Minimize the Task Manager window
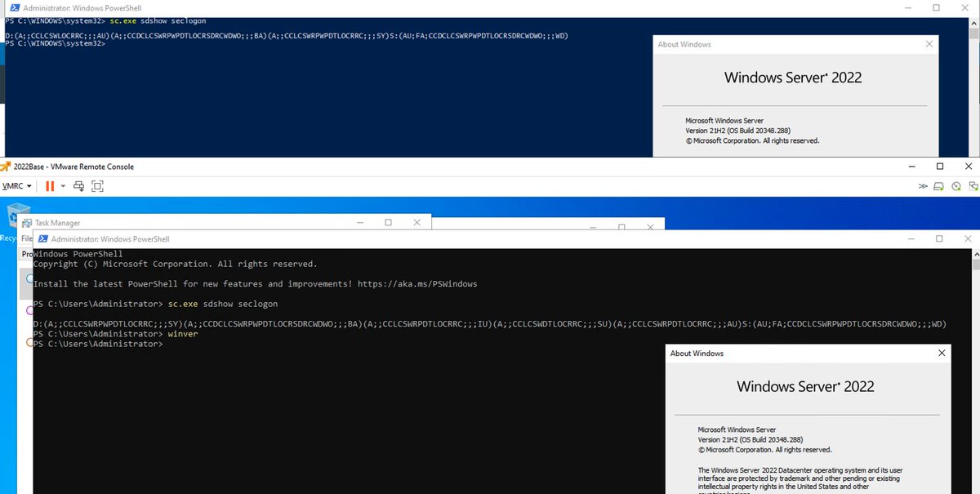980x494 pixels. point(359,222)
